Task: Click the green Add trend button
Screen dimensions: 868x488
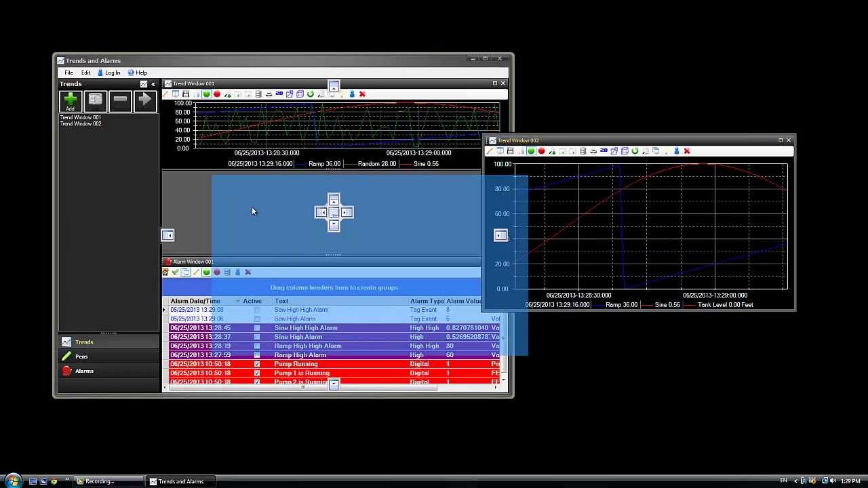Action: tap(70, 101)
